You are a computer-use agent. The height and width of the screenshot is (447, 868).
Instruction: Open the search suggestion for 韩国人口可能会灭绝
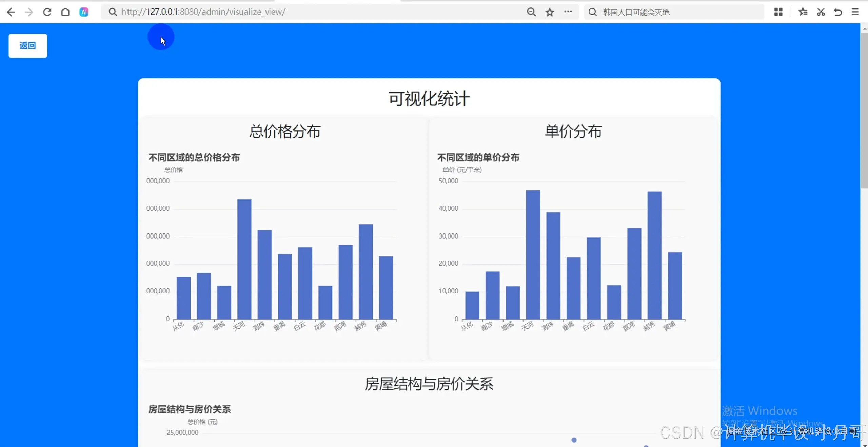point(636,12)
